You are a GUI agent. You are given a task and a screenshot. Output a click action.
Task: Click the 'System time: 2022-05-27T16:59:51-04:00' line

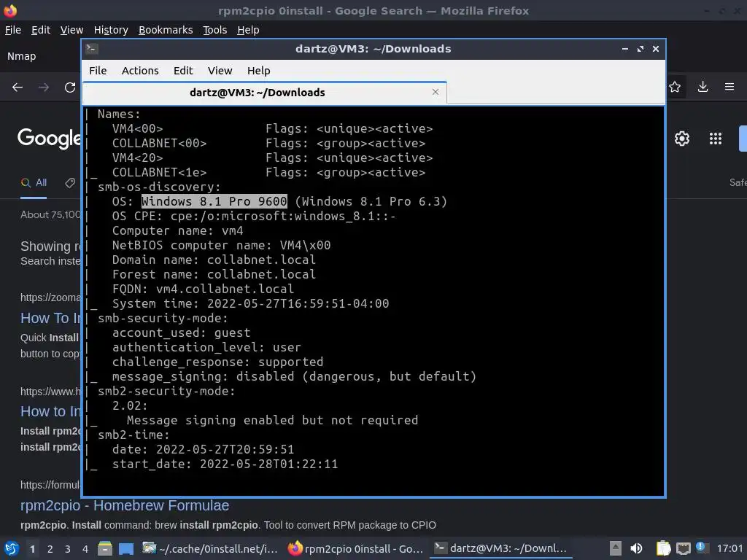(251, 304)
